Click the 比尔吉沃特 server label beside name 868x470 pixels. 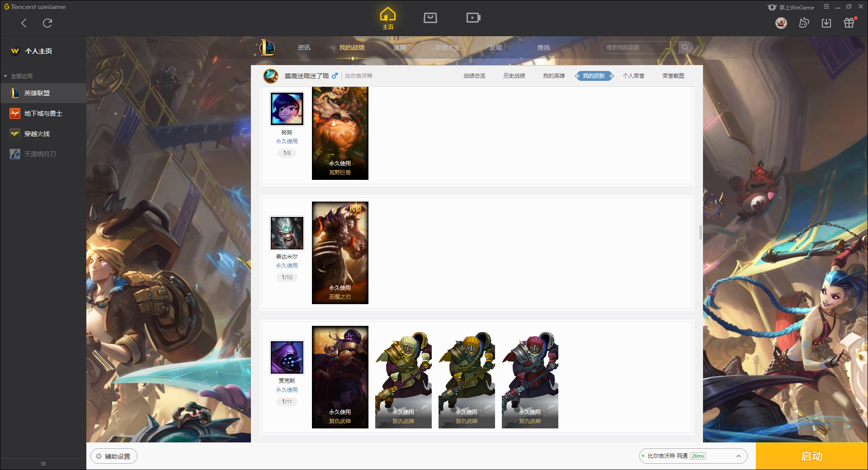(x=359, y=76)
